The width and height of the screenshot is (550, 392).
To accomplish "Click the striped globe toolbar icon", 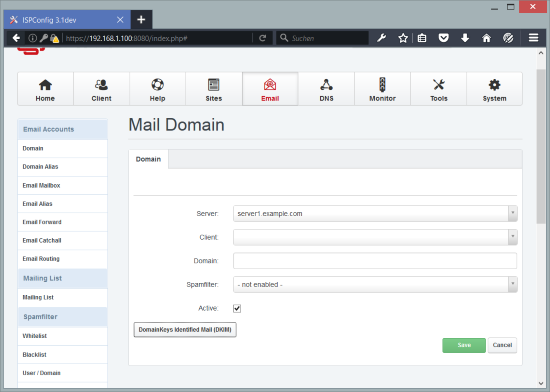I will [x=508, y=38].
